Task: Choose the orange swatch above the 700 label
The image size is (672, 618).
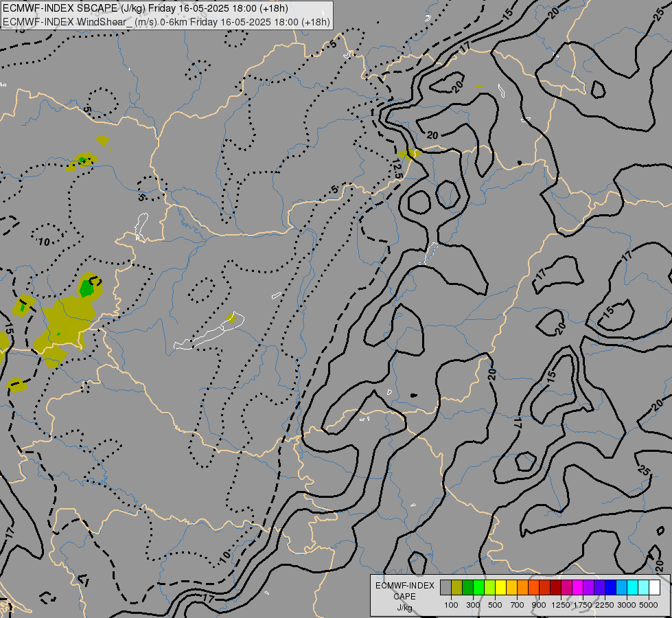Action: coord(522,587)
